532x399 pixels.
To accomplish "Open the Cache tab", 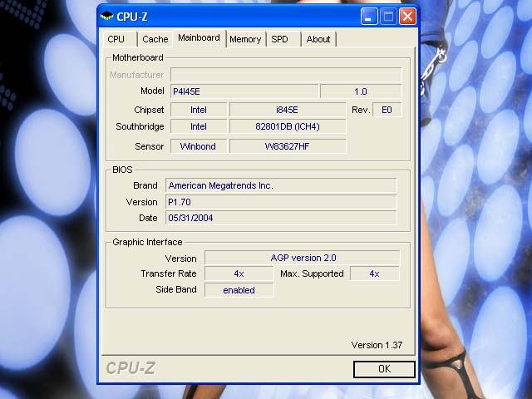I will coord(155,39).
